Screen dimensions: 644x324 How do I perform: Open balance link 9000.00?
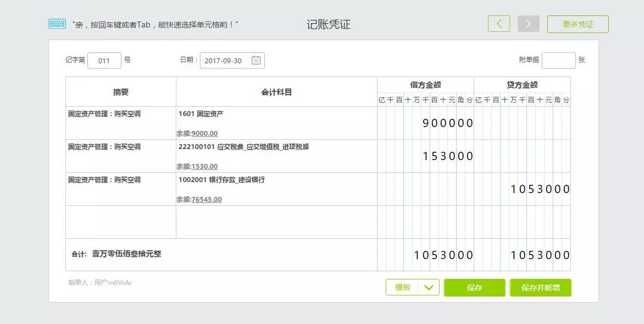coord(204,134)
